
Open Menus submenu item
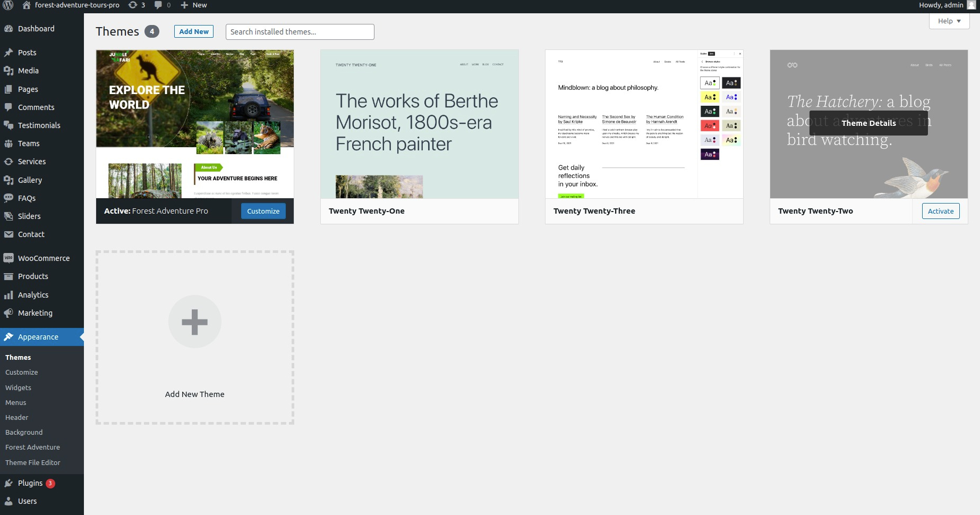pos(16,403)
